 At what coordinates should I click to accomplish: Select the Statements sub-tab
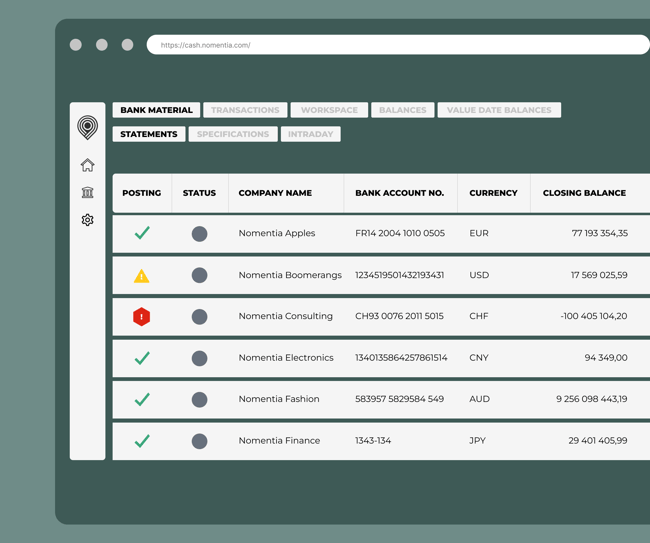149,134
